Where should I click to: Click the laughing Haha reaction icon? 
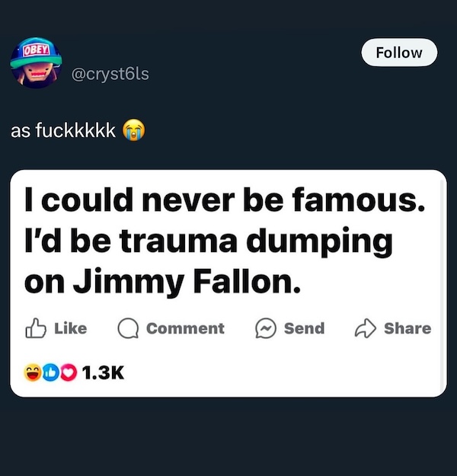pos(33,372)
